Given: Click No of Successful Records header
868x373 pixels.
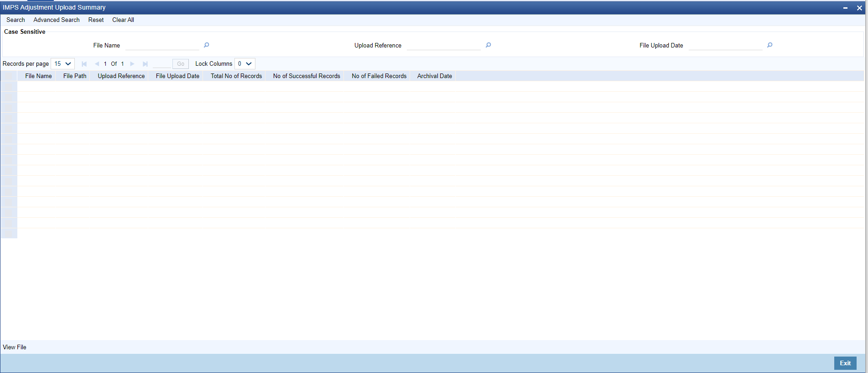Looking at the screenshot, I should tap(307, 76).
